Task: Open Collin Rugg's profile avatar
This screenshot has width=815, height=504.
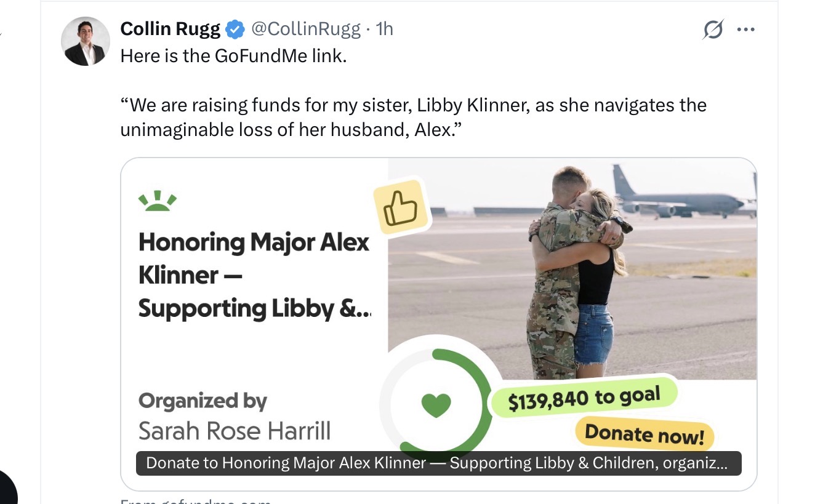Action: click(86, 41)
